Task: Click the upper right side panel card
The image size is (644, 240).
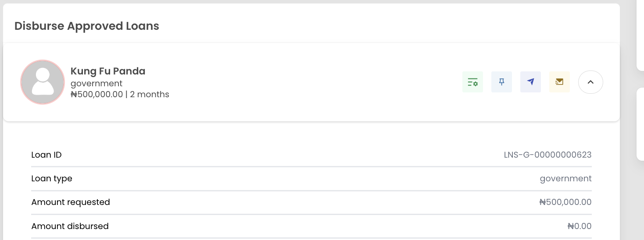Action: (x=640, y=35)
